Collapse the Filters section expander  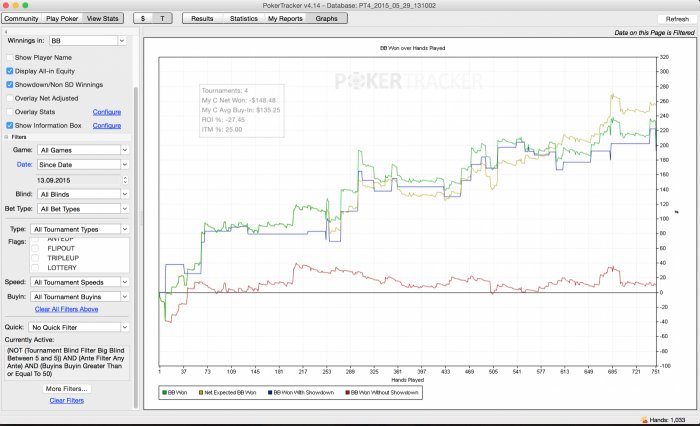click(x=7, y=137)
